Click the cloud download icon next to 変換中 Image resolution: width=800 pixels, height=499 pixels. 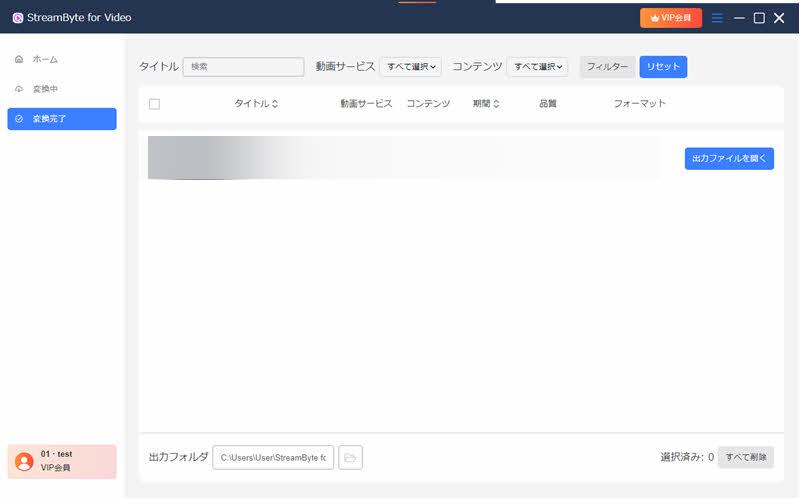19,89
